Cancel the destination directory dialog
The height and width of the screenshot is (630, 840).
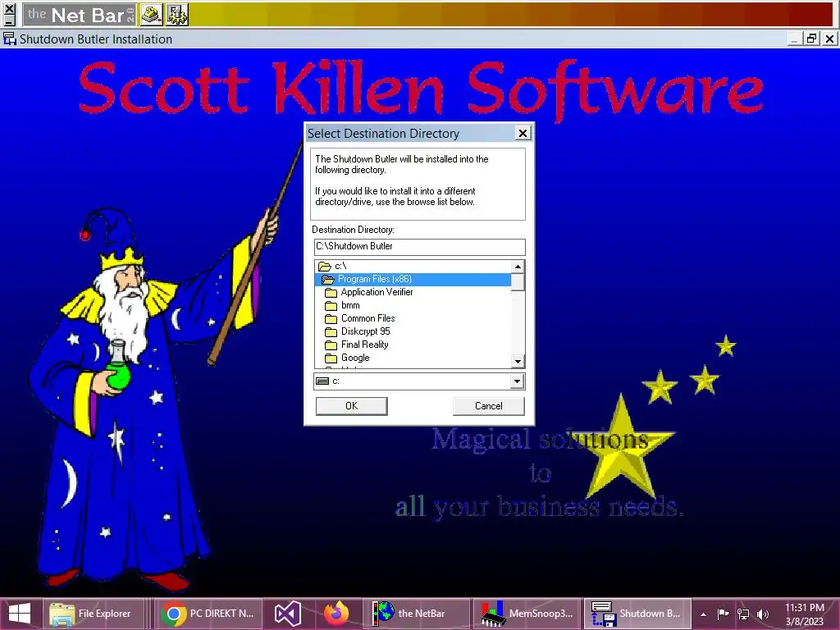489,406
